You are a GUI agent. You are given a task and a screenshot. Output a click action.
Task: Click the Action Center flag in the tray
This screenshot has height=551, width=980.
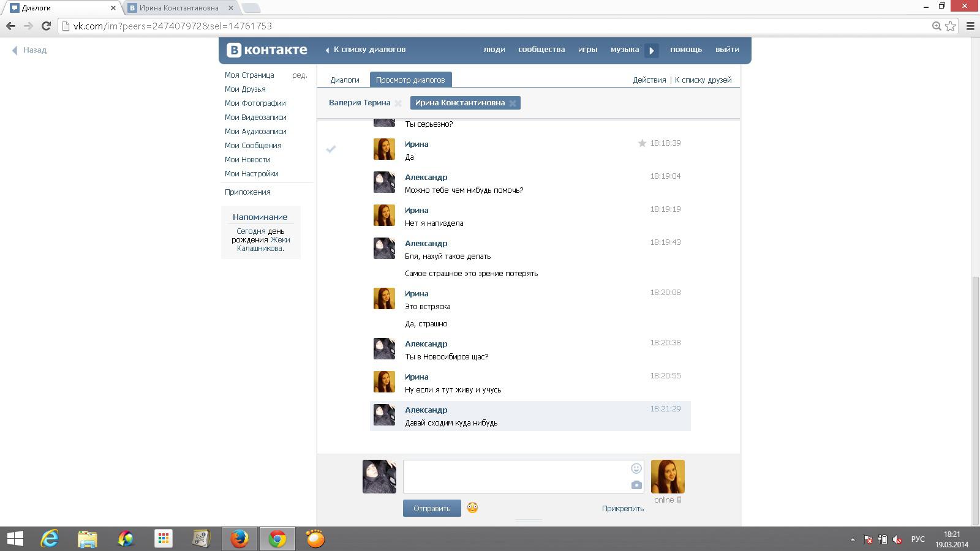tap(868, 539)
